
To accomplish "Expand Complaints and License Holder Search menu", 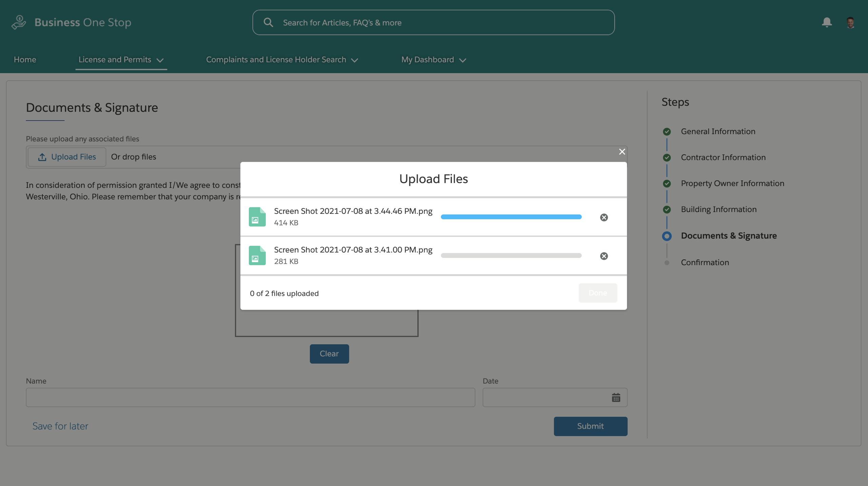I will point(282,60).
